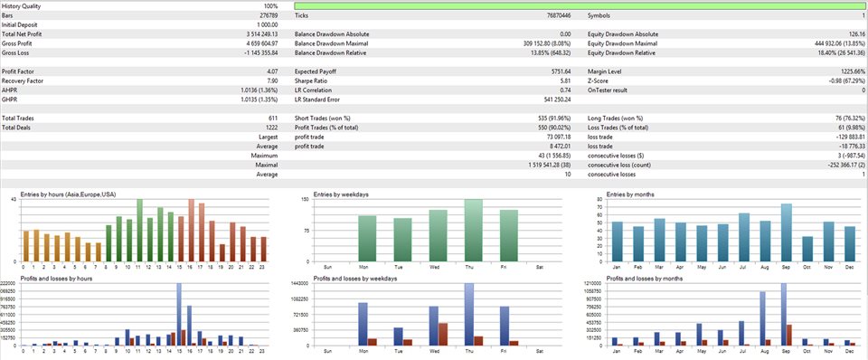Click the tallest blue bar in Profits by hours
Viewport: 868px width, 360px height.
click(x=179, y=315)
